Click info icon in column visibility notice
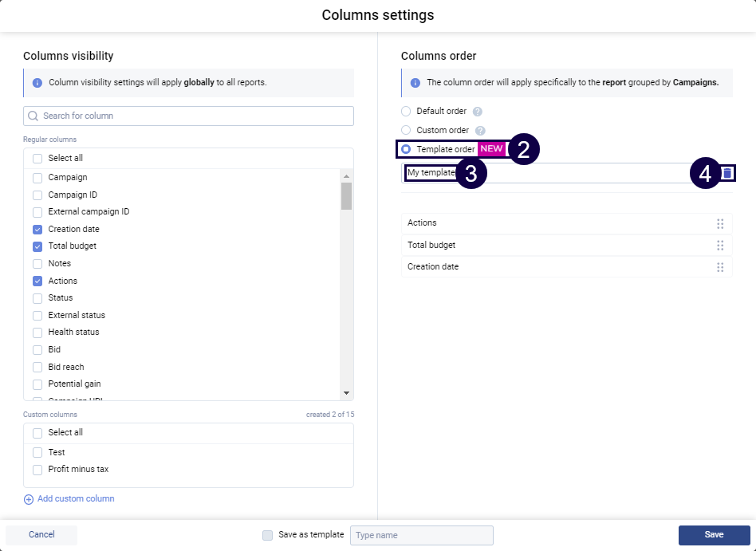 37,83
